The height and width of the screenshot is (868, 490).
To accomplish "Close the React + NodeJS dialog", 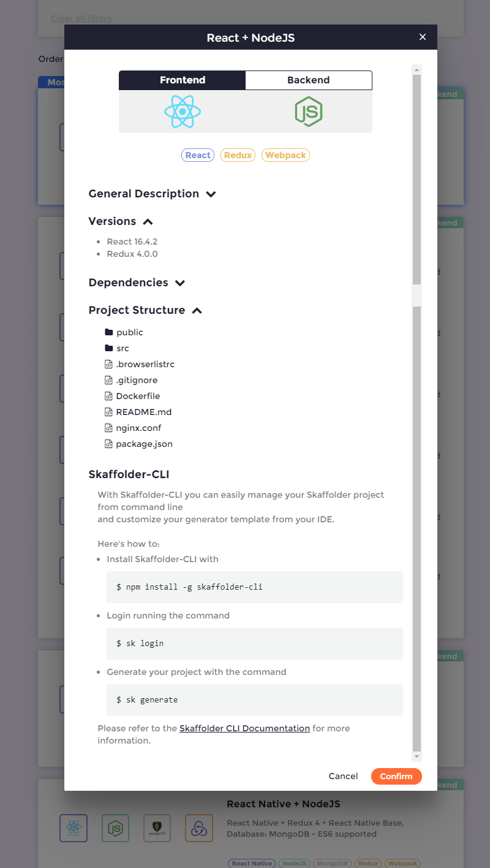I will 422,37.
